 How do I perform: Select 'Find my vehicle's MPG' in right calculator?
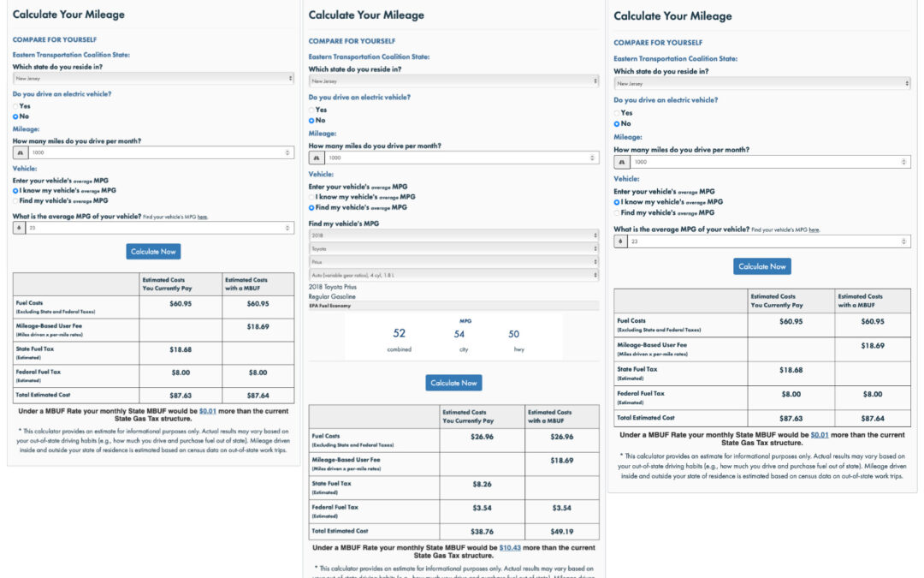617,212
